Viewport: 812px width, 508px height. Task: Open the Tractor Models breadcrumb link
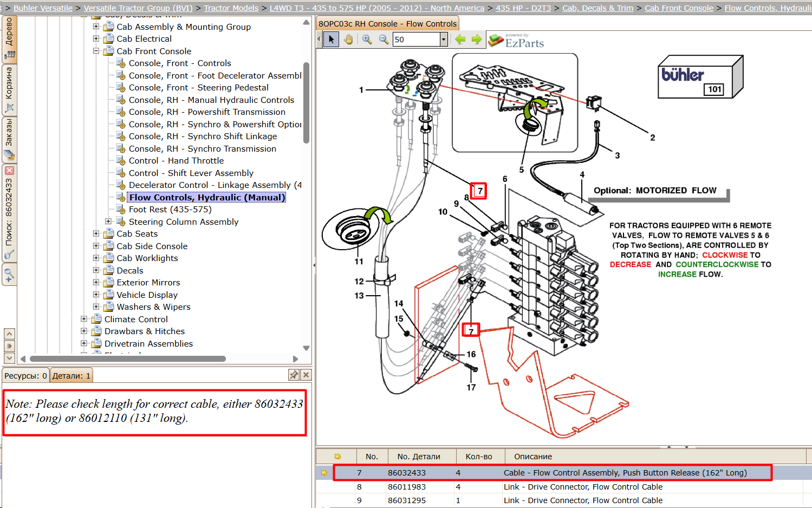(231, 8)
